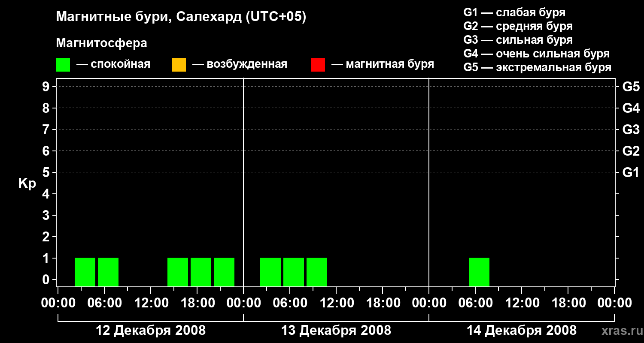
Task: Click the 'Магнитосфера' heading
Action: pyautogui.click(x=101, y=43)
